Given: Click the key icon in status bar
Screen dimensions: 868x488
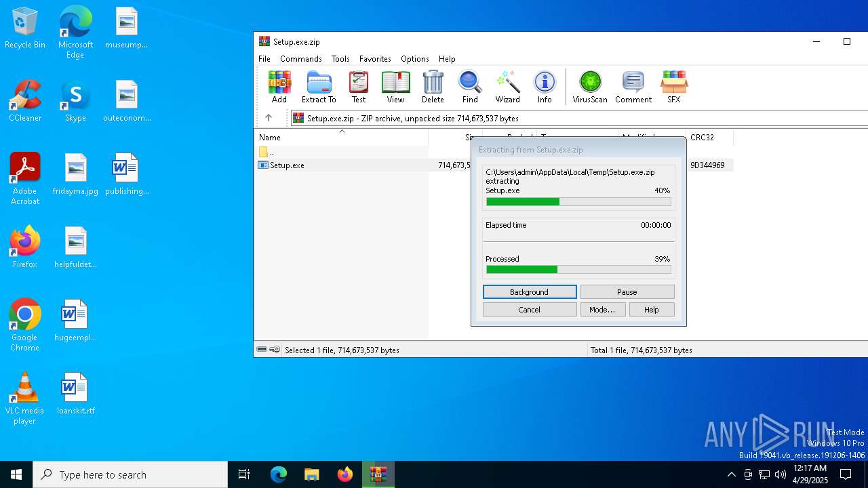Looking at the screenshot, I should click(275, 350).
